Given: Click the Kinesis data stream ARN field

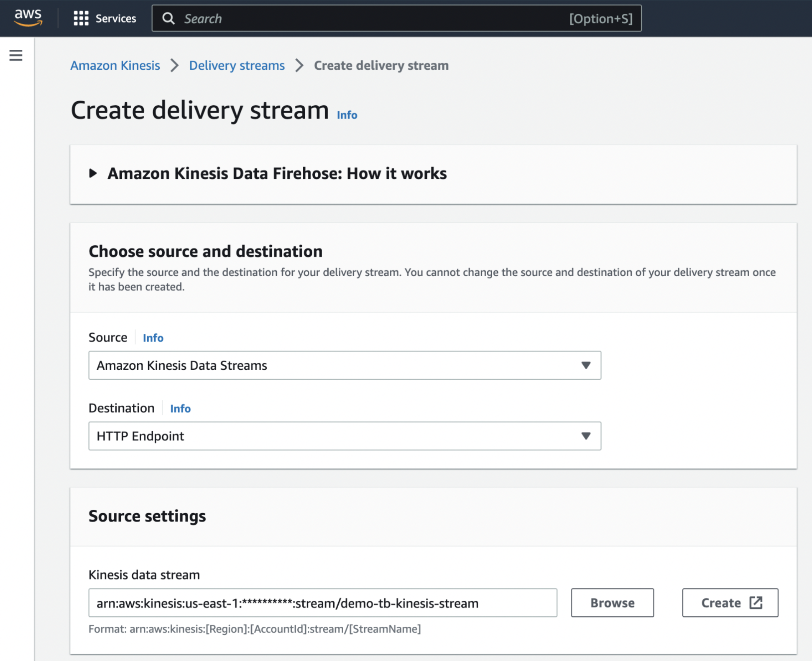Looking at the screenshot, I should (322, 603).
